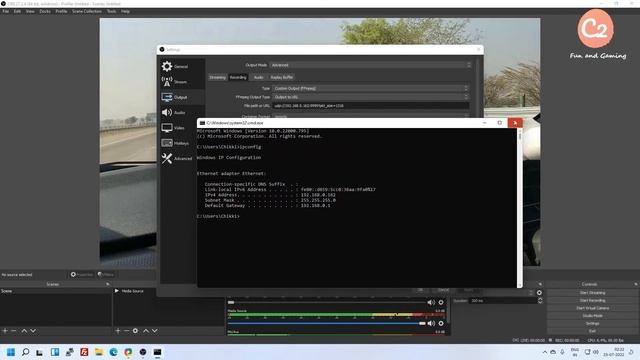Open the recording Type dropdown
Viewport: 640px width, 360px height.
click(x=370, y=88)
